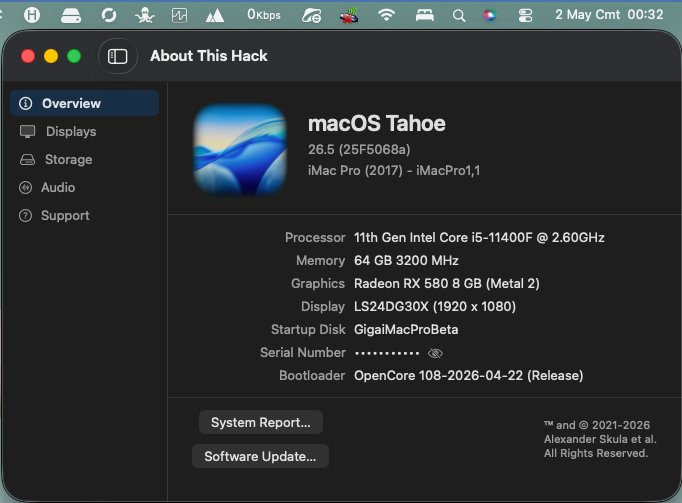Click the 0Kbps network speed indicator
The height and width of the screenshot is (503, 682).
(x=264, y=15)
